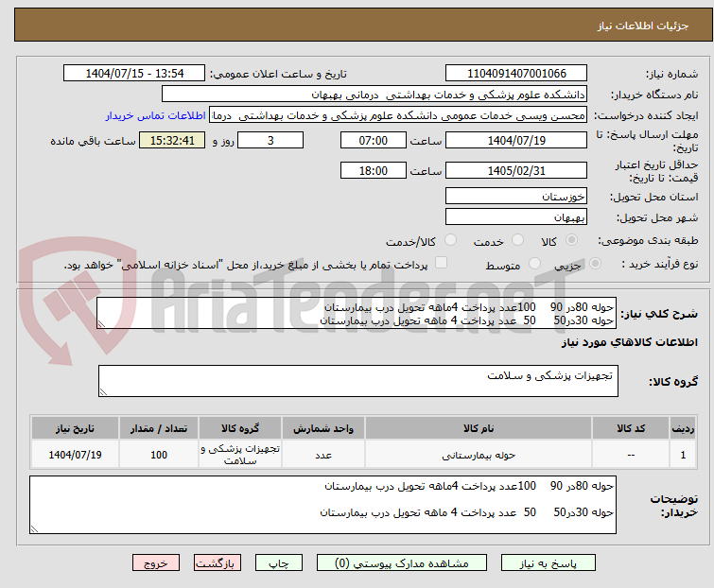Click the اطلاعات کالاهای مورد نیاز heading

tap(629, 342)
